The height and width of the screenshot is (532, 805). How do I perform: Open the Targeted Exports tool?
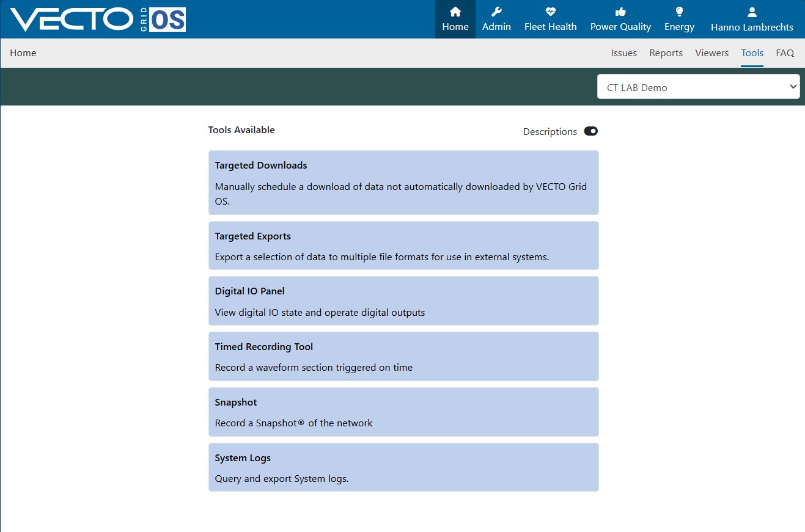(403, 246)
